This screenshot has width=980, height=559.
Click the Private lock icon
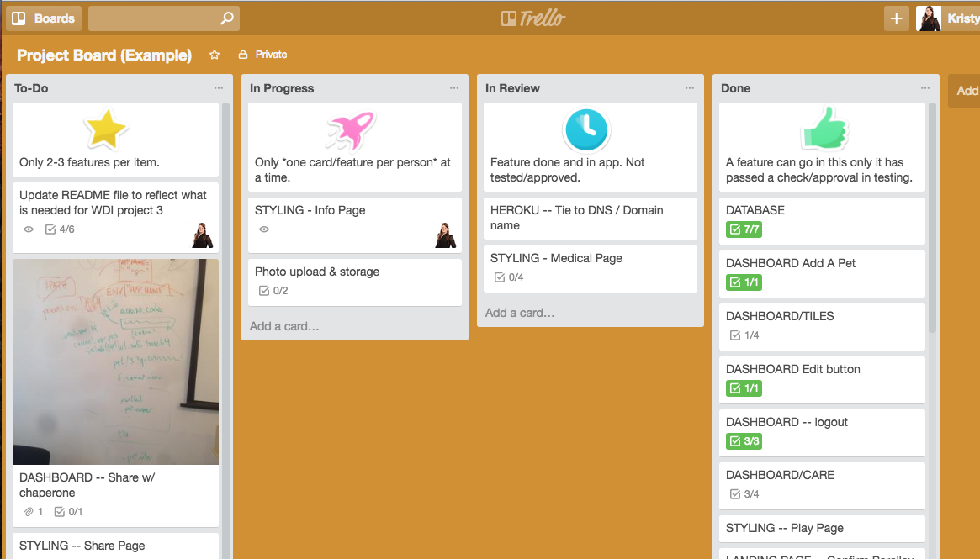click(242, 55)
